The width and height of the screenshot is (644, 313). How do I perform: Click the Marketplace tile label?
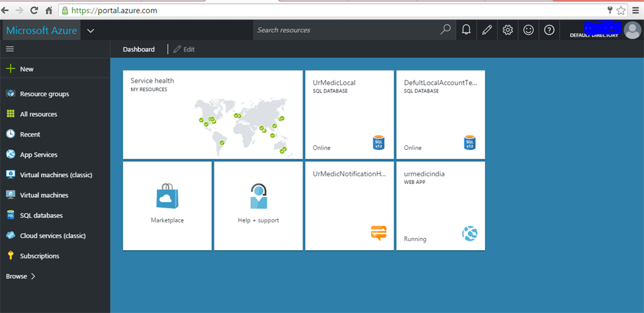[167, 220]
